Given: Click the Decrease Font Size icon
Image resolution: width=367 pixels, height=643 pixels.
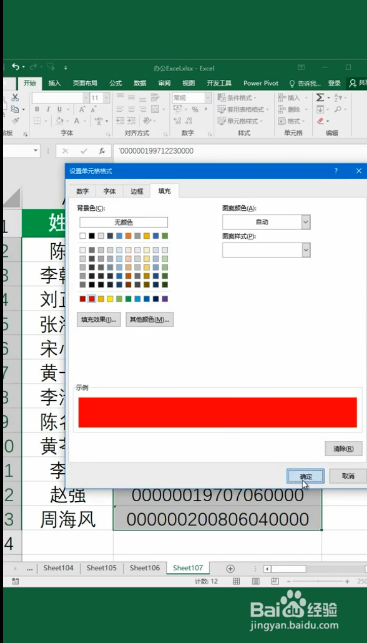Looking at the screenshot, I should (93, 109).
